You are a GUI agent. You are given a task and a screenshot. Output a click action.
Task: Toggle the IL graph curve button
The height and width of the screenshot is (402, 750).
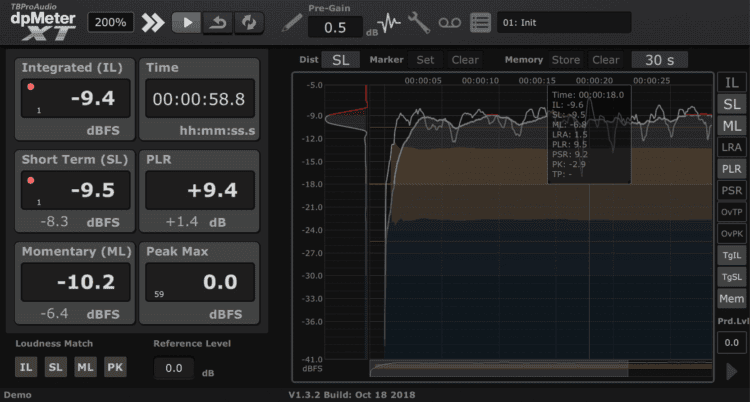pyautogui.click(x=732, y=82)
